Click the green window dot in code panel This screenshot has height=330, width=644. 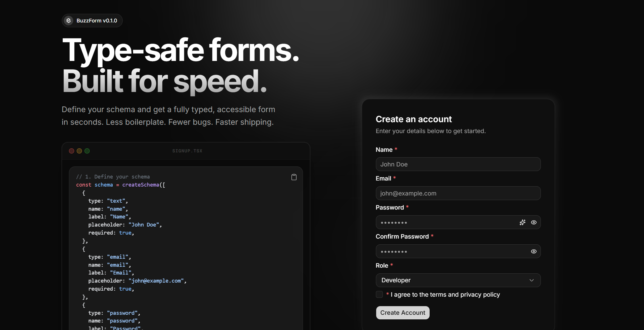(x=87, y=151)
